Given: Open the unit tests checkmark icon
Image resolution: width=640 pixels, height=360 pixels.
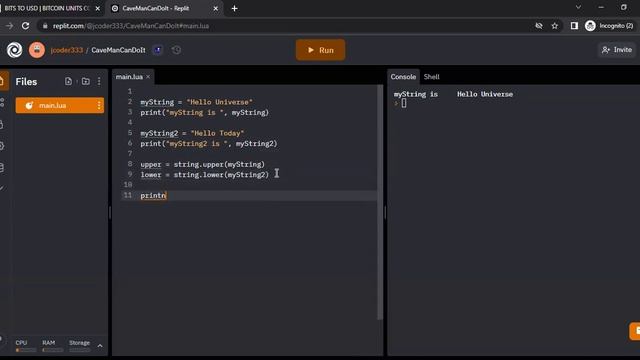Looking at the screenshot, I should click(2, 188).
